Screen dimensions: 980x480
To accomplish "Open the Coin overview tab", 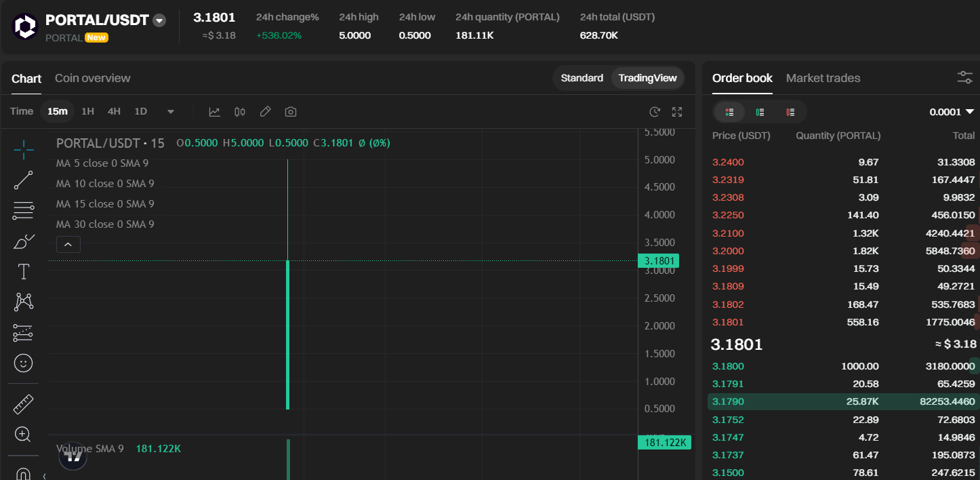I will tap(92, 78).
